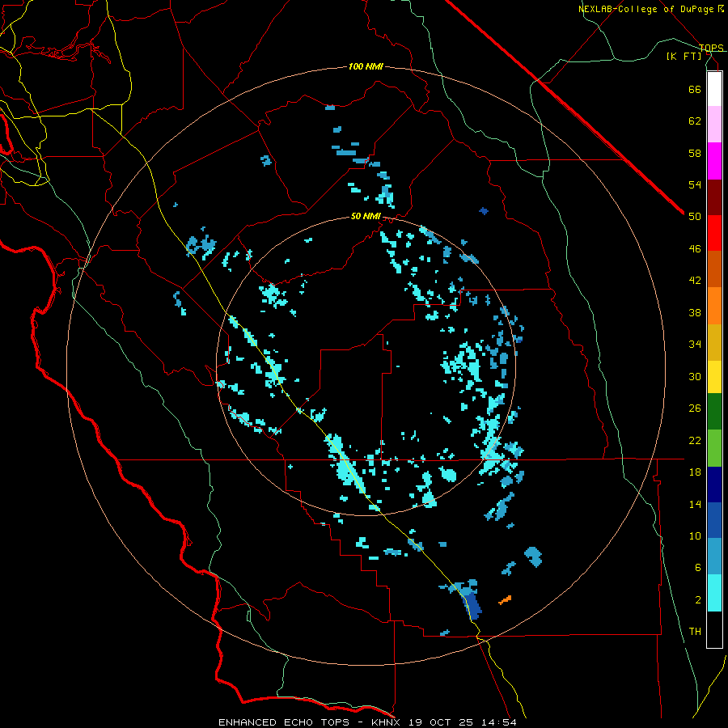Click the legend value 6

coord(697,568)
